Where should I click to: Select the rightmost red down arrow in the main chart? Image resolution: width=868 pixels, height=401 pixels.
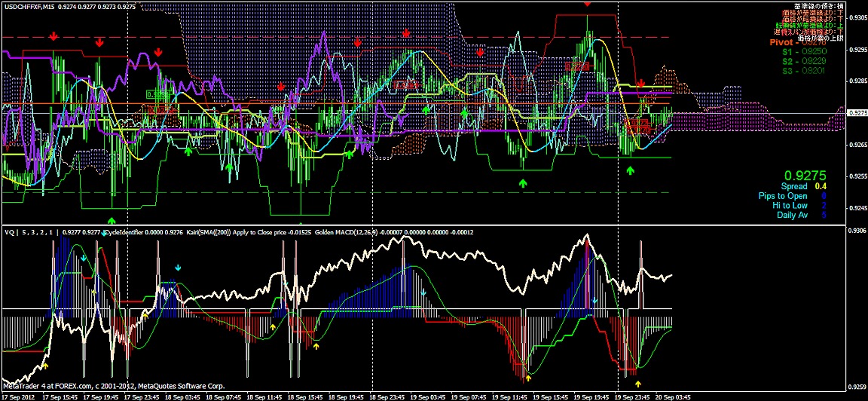pos(640,83)
